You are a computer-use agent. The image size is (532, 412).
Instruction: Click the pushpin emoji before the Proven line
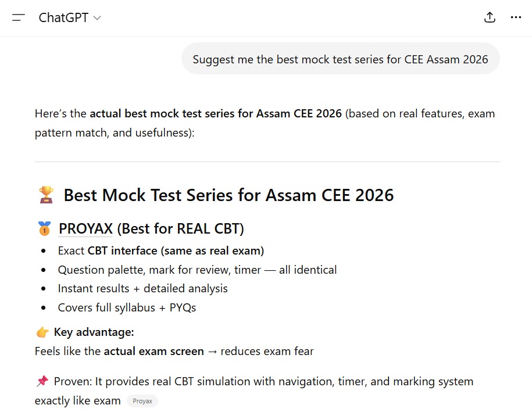coord(42,381)
